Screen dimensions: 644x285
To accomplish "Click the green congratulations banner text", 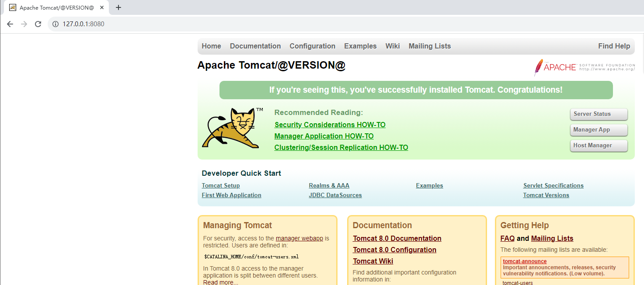I will [x=416, y=90].
